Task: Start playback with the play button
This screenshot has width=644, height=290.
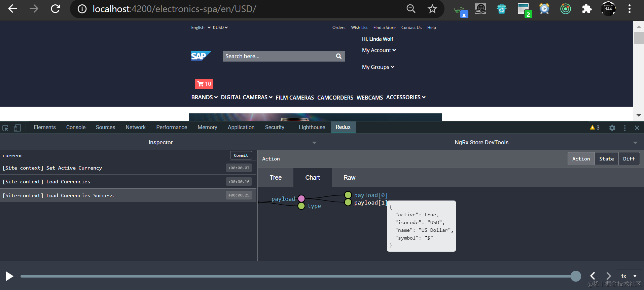Action: 9,276
